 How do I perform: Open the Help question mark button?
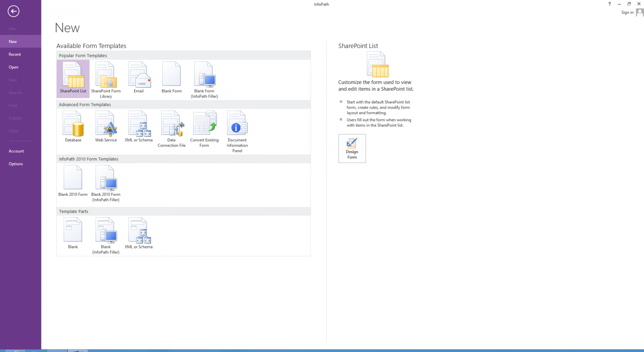[609, 4]
